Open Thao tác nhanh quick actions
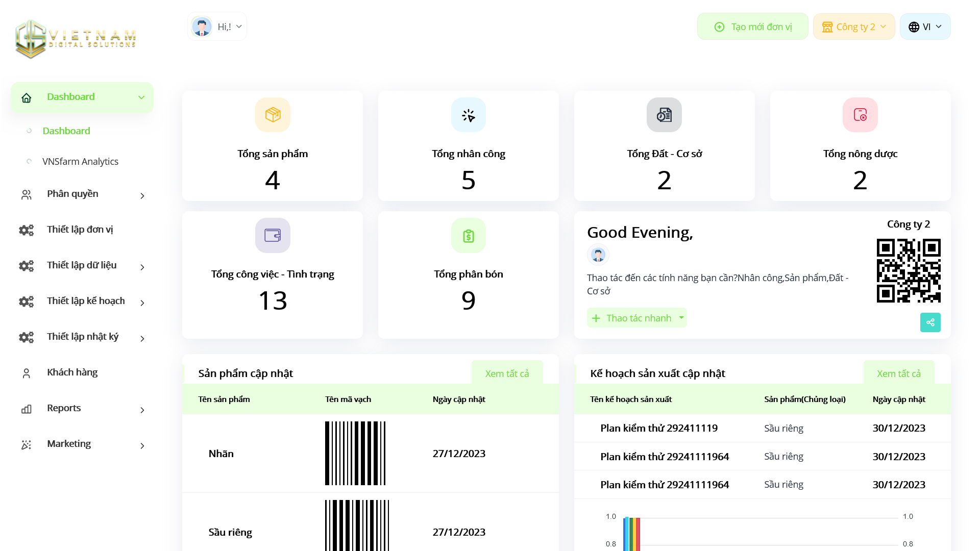The image size is (980, 551). click(636, 318)
